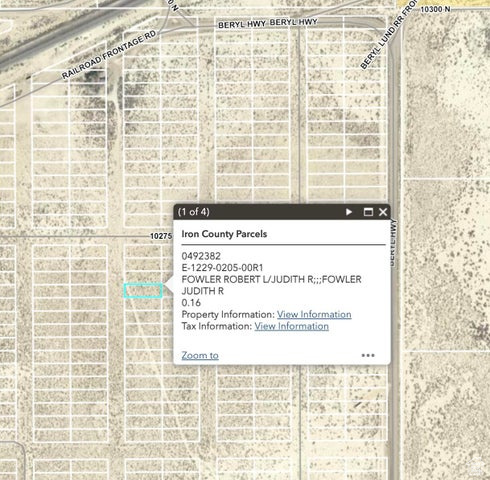Screen dimensions: 490x480
Task: Open Property Information View Information link
Action: click(x=314, y=314)
